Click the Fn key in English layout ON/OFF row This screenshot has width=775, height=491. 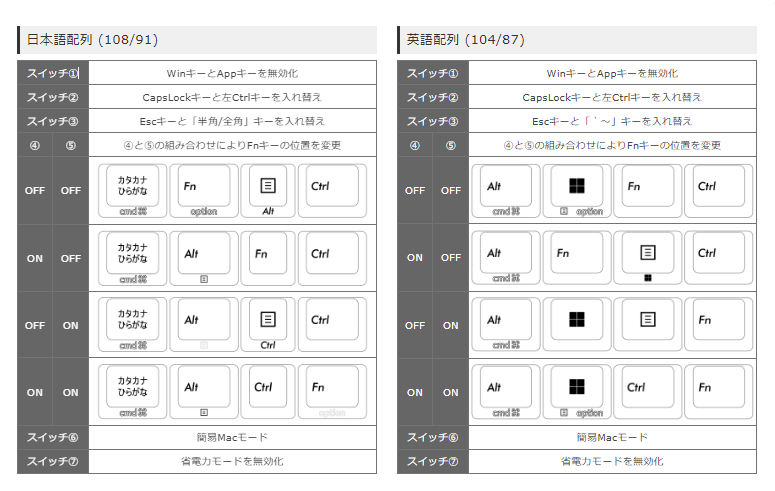(x=577, y=258)
